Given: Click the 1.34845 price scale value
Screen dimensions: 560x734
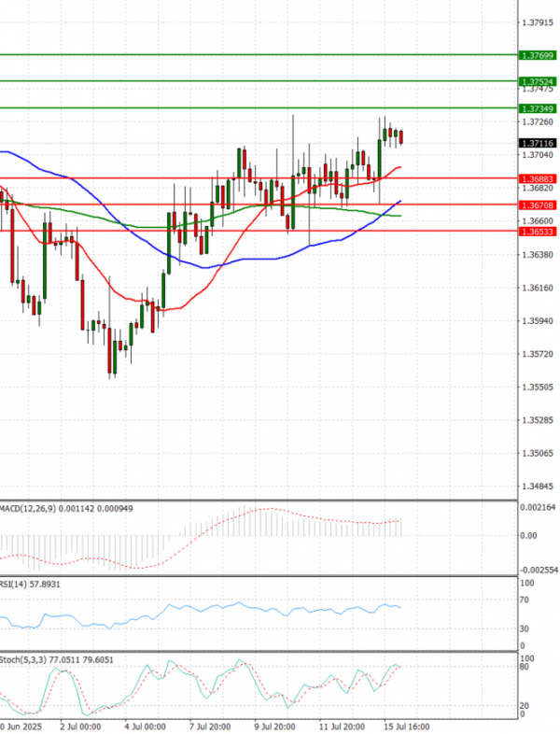Looking at the screenshot, I should (538, 487).
